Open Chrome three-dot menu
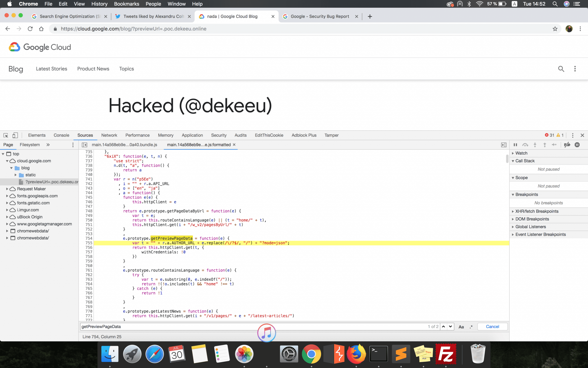The width and height of the screenshot is (588, 368). click(x=580, y=29)
